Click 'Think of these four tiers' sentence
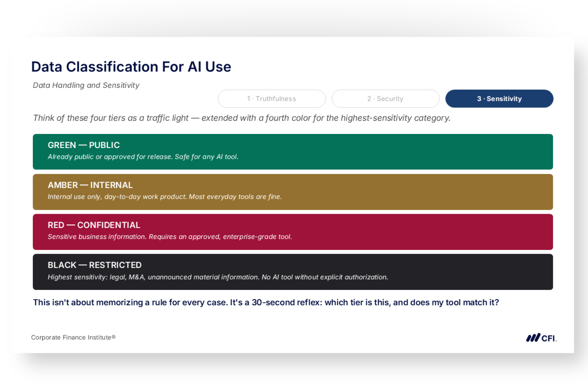The height and width of the screenshot is (391, 588). tap(242, 118)
